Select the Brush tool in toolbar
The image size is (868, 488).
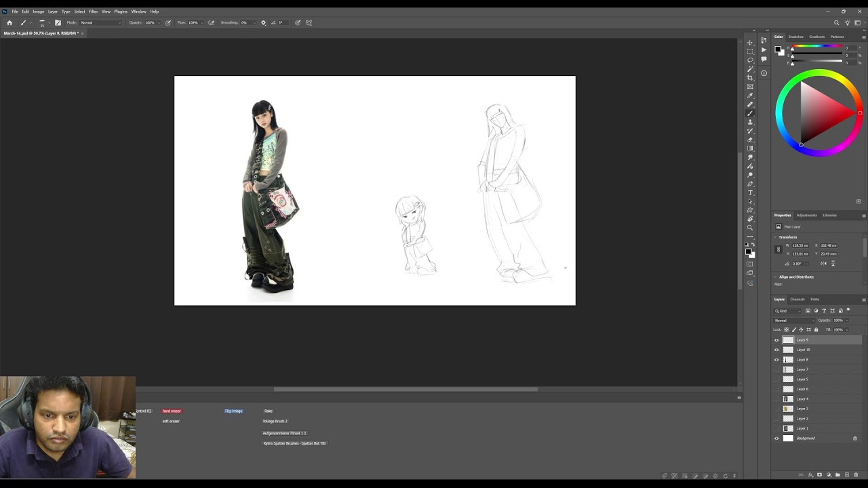751,112
